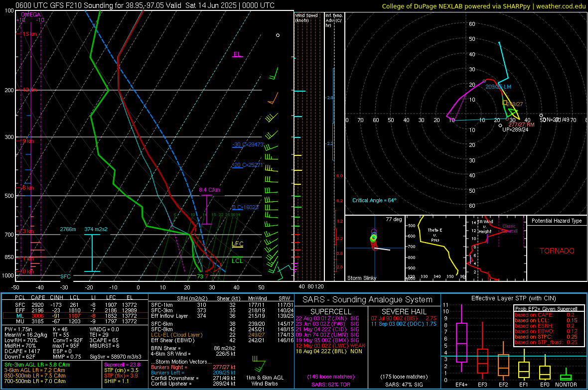
Task: Select the '07 Jul 90 00Z (BIS)' hail analogue
Action: pos(404,318)
